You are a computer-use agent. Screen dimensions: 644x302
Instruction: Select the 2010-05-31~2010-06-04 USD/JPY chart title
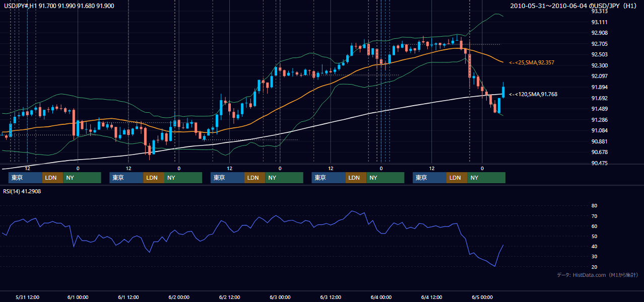(574, 6)
